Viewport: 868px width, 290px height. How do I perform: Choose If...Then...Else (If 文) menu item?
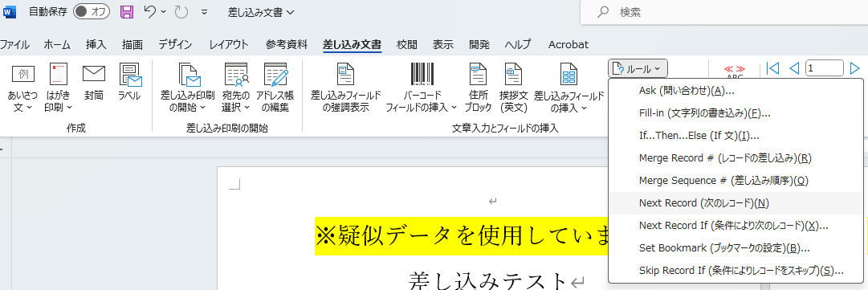click(x=736, y=136)
